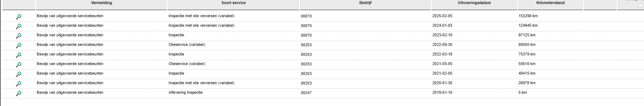This screenshot has width=644, height=106.
Task: Sort by the Uitvoeringsdatum column header
Action: pyautogui.click(x=474, y=3)
